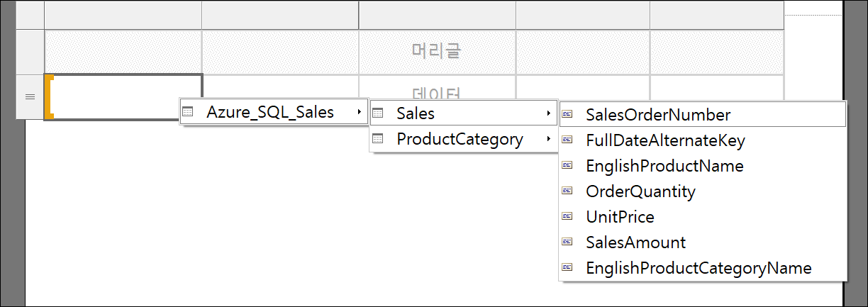Click the selected data cell with orange bracket
The width and height of the screenshot is (868, 307).
pyautogui.click(x=123, y=97)
